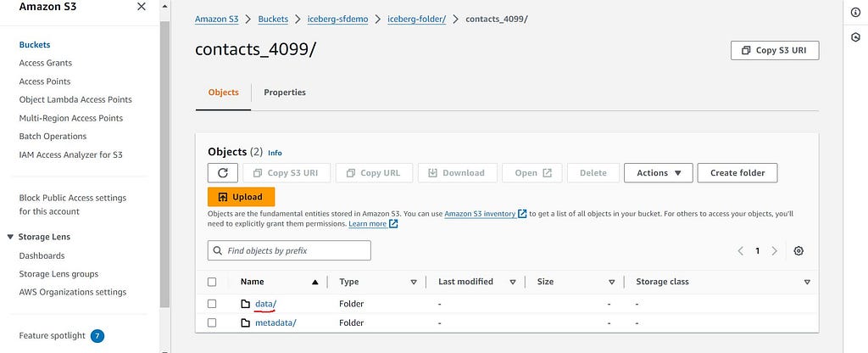Open Block Public Access settings

73,205
